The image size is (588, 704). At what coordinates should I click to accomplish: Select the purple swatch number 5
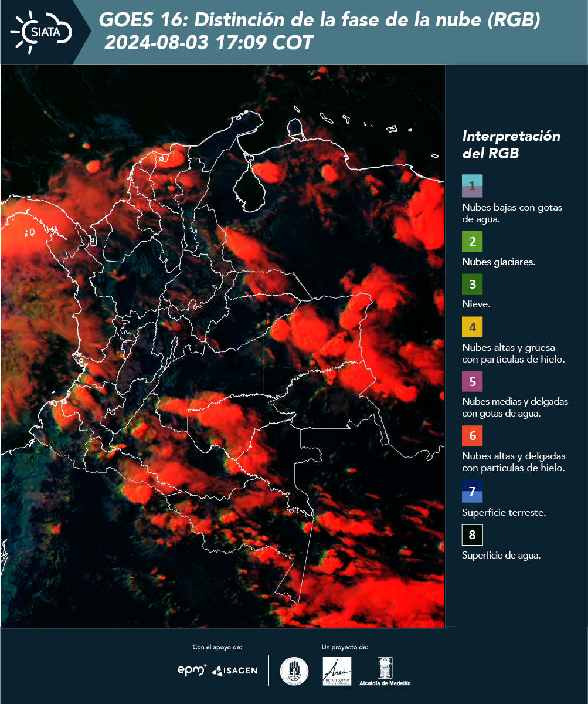click(473, 381)
